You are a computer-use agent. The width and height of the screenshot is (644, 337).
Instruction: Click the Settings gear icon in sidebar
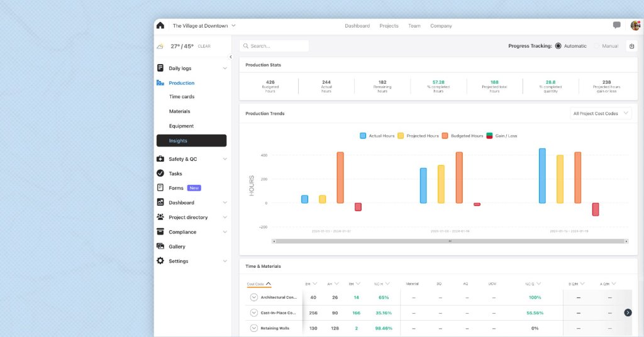click(x=160, y=261)
